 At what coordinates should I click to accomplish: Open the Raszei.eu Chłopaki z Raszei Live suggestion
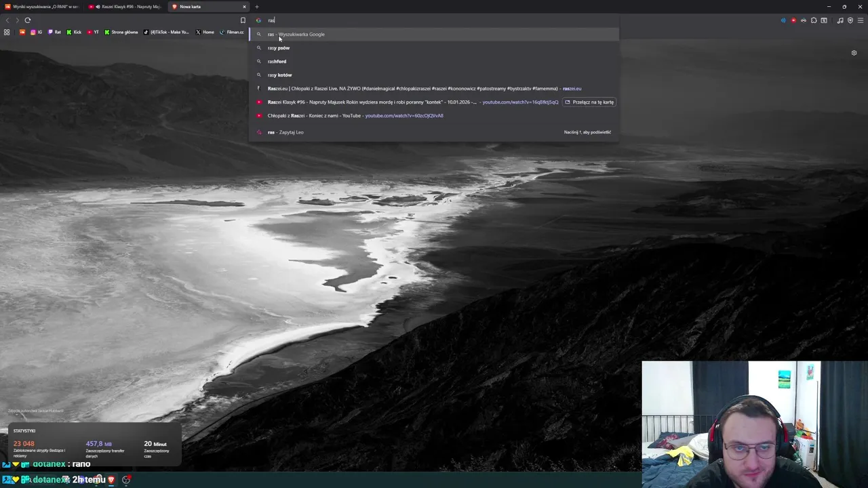[434, 88]
